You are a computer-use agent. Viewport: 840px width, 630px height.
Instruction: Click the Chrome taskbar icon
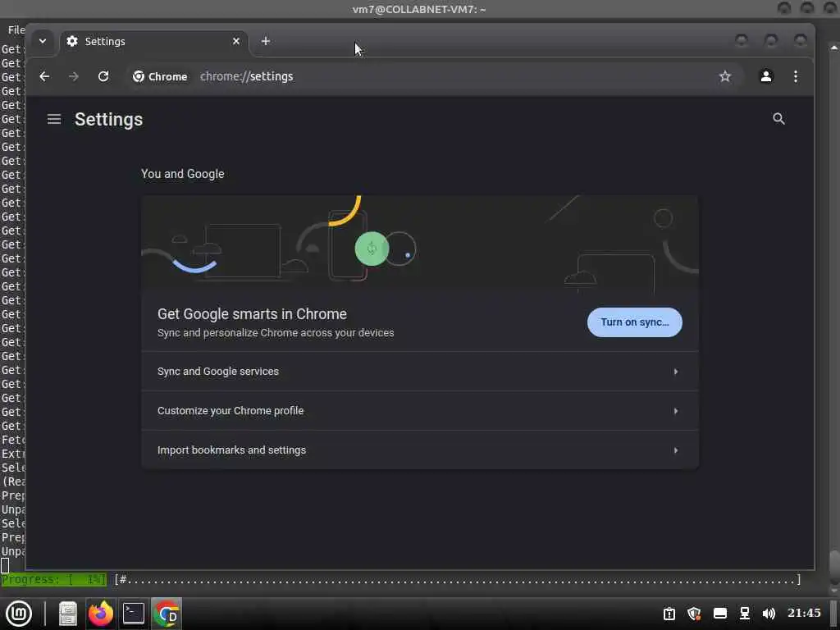click(x=166, y=614)
